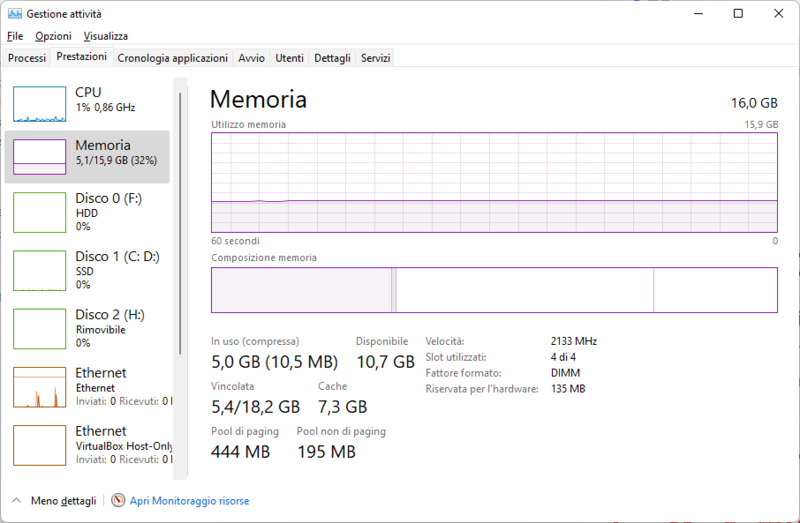Select Disco 2 (H:) removable drive
800x523 pixels.
tap(39, 328)
